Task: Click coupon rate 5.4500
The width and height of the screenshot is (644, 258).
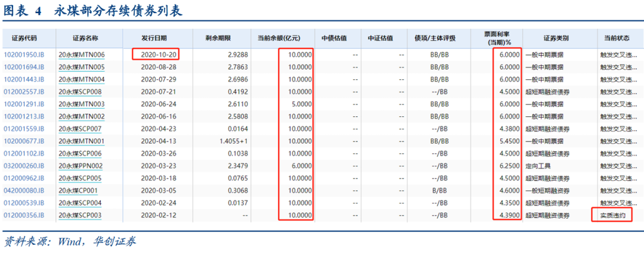Action: (x=510, y=141)
